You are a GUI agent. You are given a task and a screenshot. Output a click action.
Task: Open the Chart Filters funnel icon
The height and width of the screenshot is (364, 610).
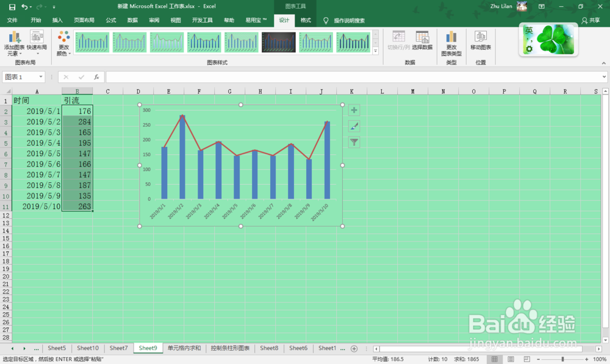(x=354, y=142)
